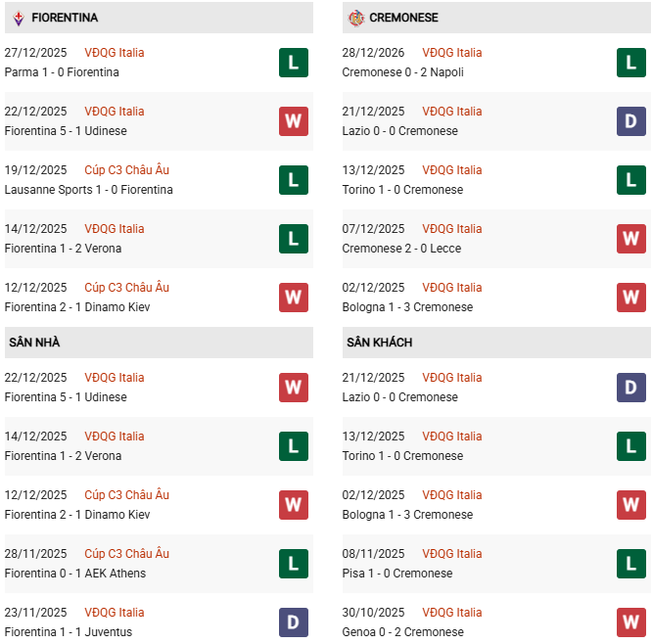Viewport: 652px width, 644px height.
Task: Click the L badge for Pisa 1 - 0 Cremonese
Action: pos(630,564)
